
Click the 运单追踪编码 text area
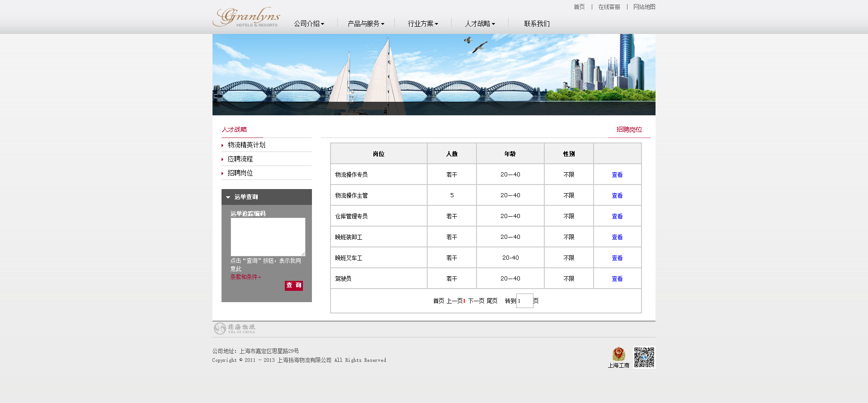[x=268, y=237]
